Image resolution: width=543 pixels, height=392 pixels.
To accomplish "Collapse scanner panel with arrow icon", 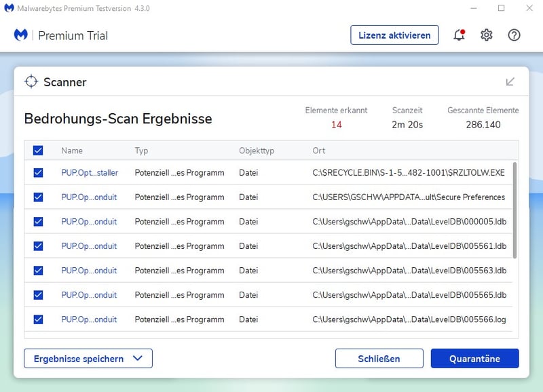I will click(x=510, y=81).
